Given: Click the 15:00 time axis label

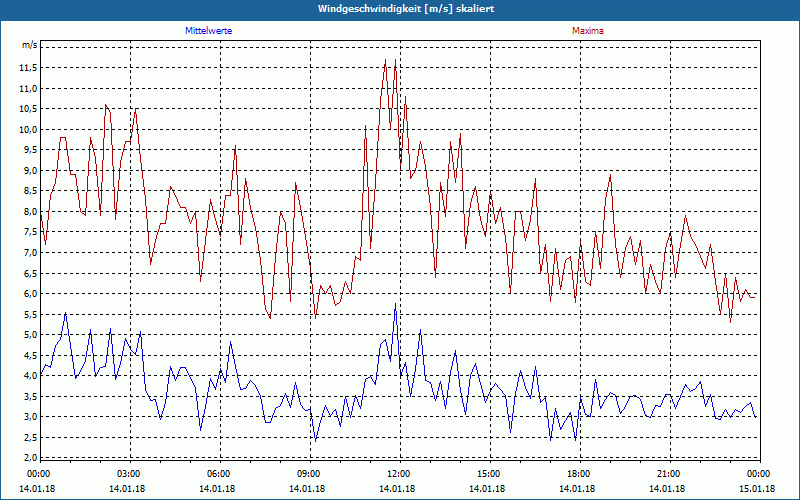Looking at the screenshot, I should pos(490,474).
